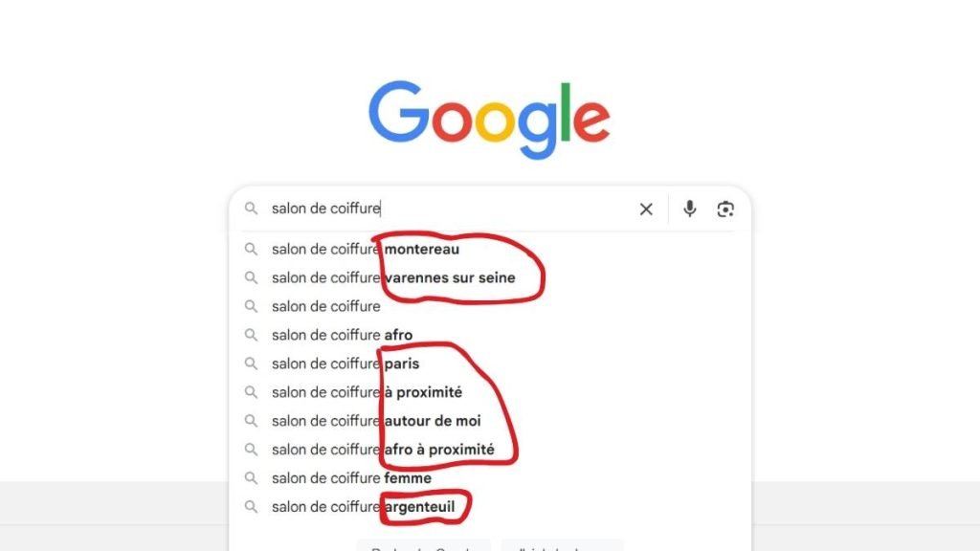Click the magnifier icon beside 'salon de coiffure argenteuil'
This screenshot has width=980, height=551.
tap(251, 507)
